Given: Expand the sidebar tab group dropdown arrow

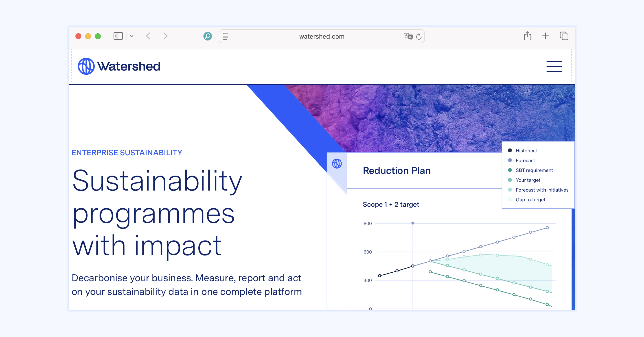Looking at the screenshot, I should point(132,36).
